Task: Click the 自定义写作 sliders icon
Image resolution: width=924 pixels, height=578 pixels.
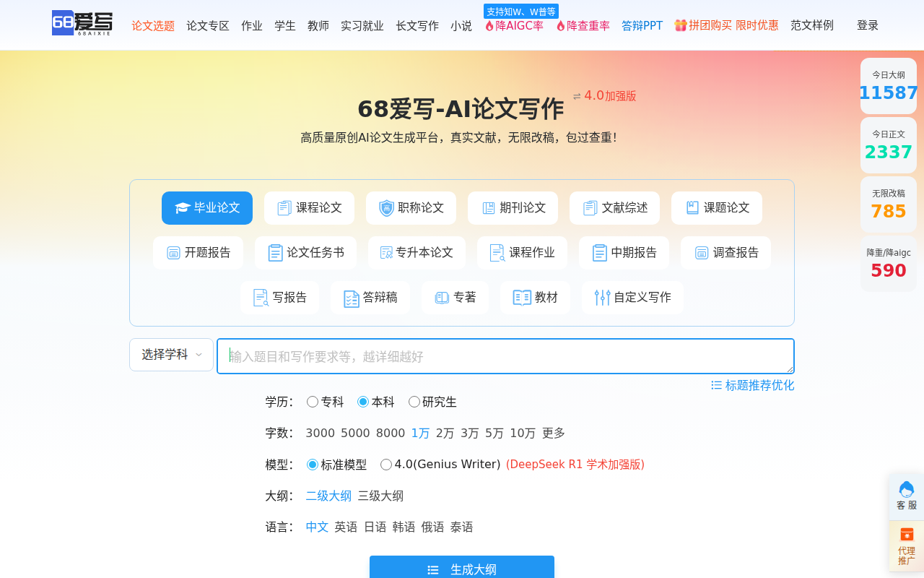Action: coord(603,298)
